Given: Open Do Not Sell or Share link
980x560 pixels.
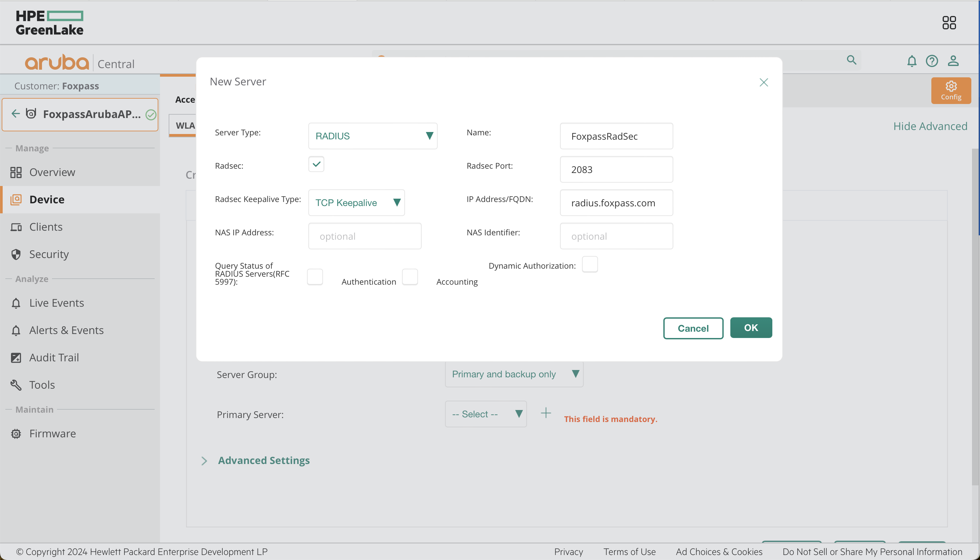Looking at the screenshot, I should (872, 552).
